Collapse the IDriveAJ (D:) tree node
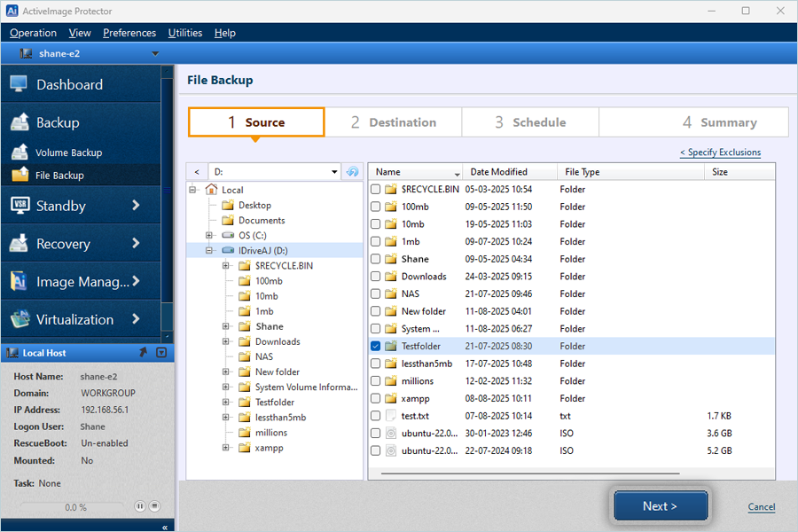The height and width of the screenshot is (532, 798). click(x=208, y=250)
